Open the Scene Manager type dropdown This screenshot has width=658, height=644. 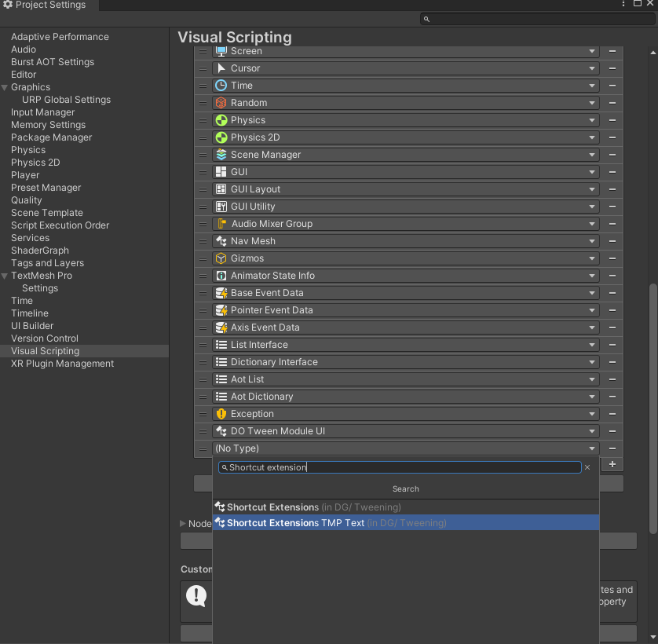[x=405, y=155]
